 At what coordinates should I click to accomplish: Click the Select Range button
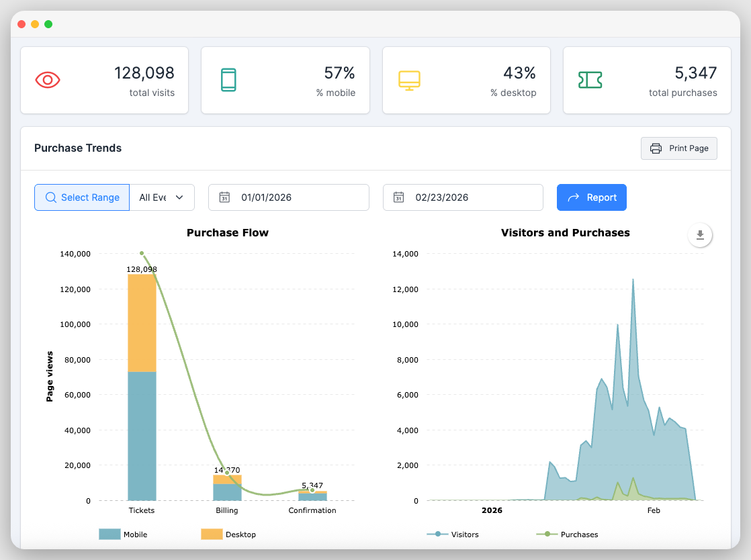(81, 197)
